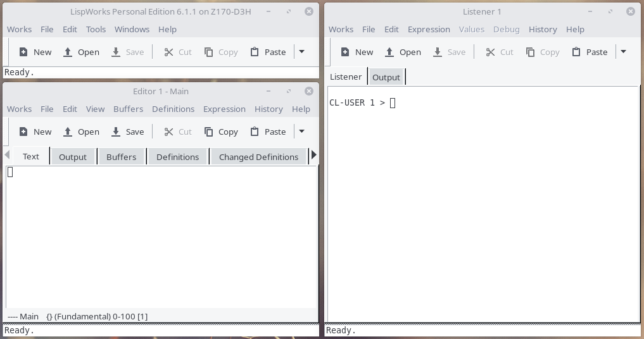Viewport: 644px width, 339px height.
Task: Click Cut scissors icon in Editor 1 toolbar
Action: pos(168,132)
